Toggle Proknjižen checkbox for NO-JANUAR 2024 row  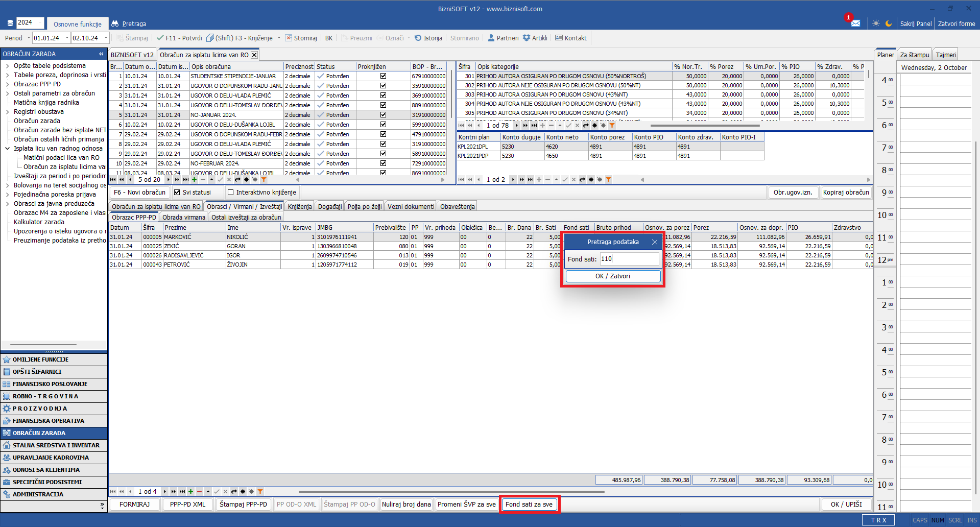click(383, 115)
